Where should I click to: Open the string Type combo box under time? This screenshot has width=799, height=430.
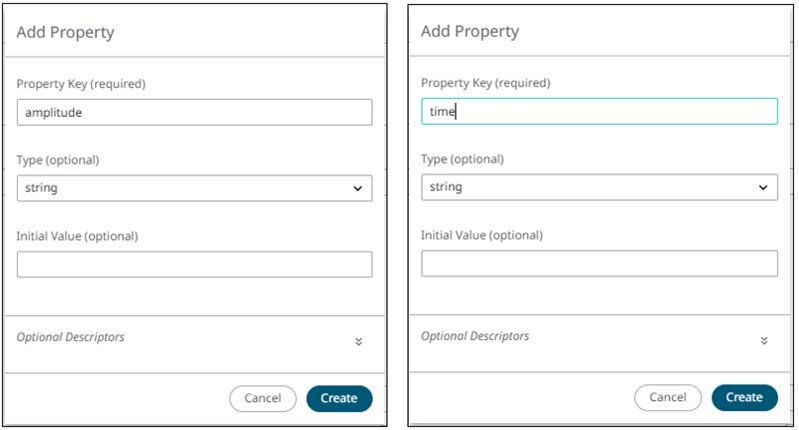click(599, 187)
